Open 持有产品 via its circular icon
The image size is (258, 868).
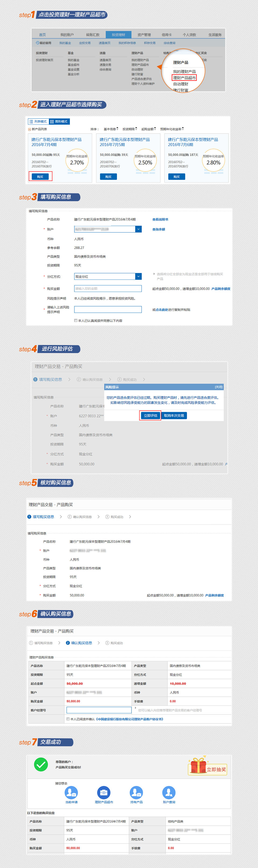tap(136, 792)
